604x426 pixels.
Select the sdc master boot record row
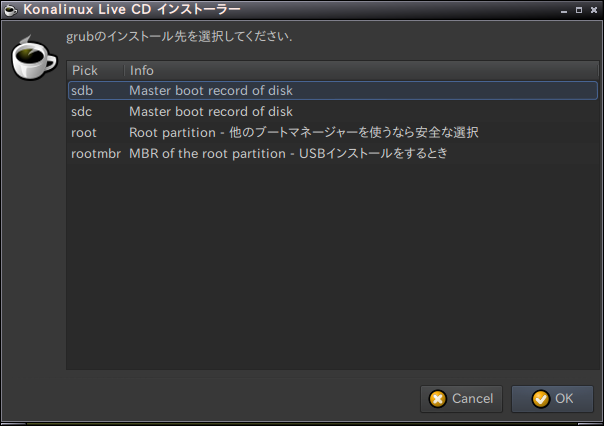tap(333, 112)
